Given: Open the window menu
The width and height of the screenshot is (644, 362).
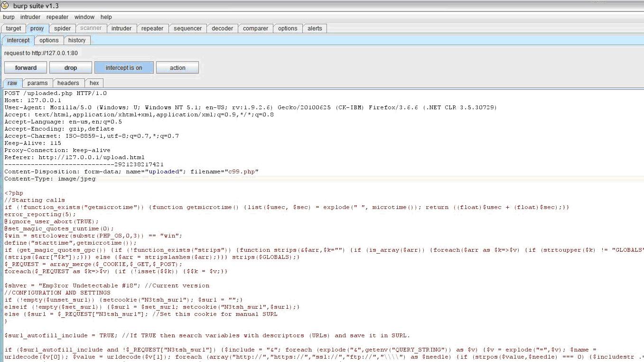Looking at the screenshot, I should (84, 17).
